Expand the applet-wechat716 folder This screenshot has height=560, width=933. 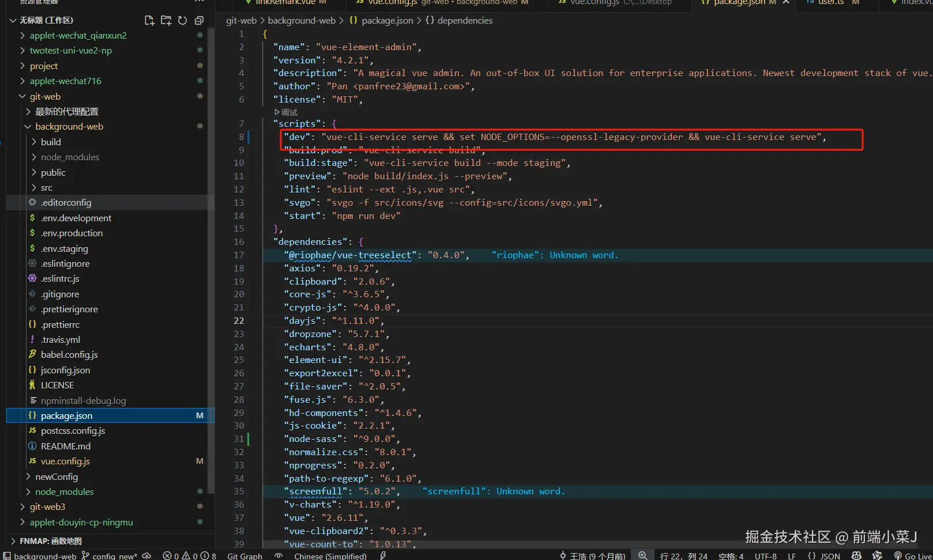point(65,81)
